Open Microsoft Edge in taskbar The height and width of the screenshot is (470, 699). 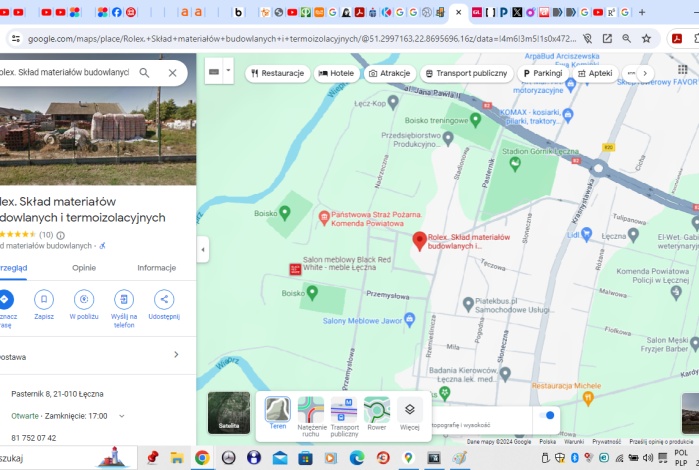357,458
